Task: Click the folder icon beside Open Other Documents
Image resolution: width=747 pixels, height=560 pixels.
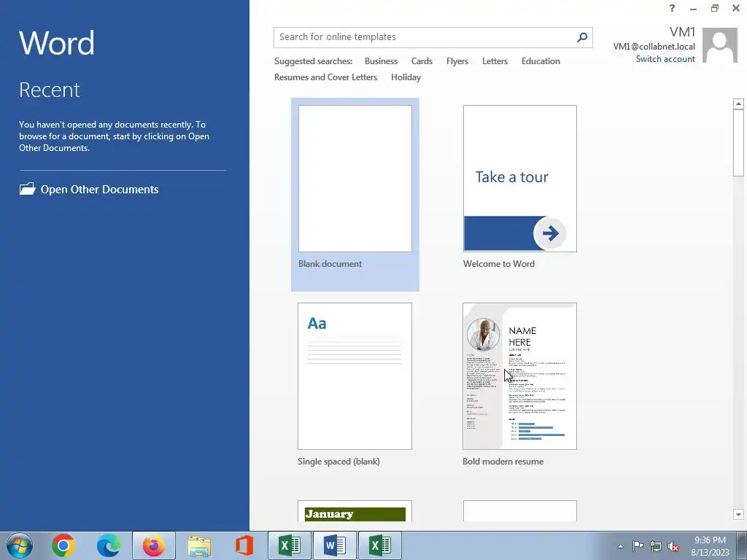Action: click(27, 189)
